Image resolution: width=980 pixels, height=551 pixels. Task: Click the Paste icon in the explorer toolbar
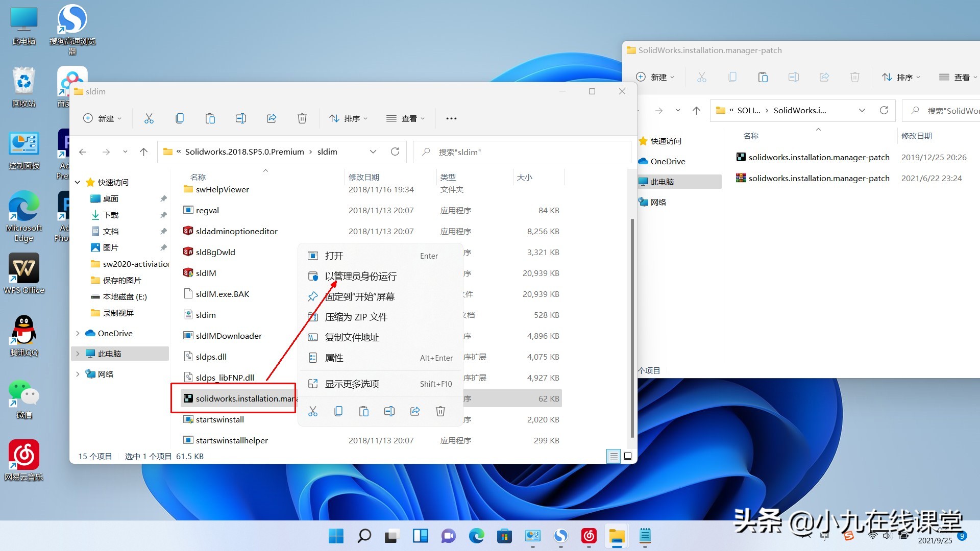210,118
